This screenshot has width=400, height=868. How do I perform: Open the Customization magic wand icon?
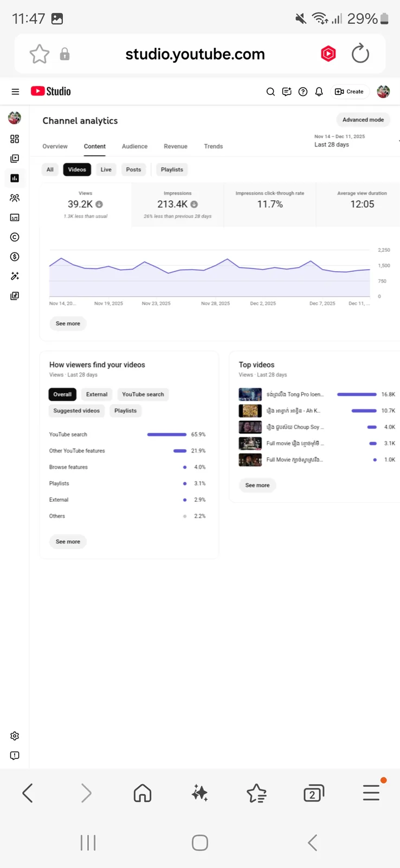(x=15, y=276)
